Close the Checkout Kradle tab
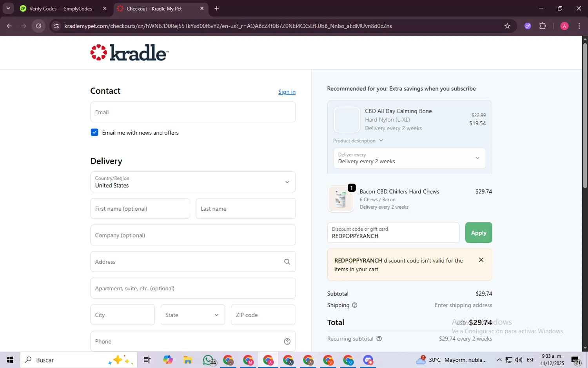The height and width of the screenshot is (368, 588). 202,8
